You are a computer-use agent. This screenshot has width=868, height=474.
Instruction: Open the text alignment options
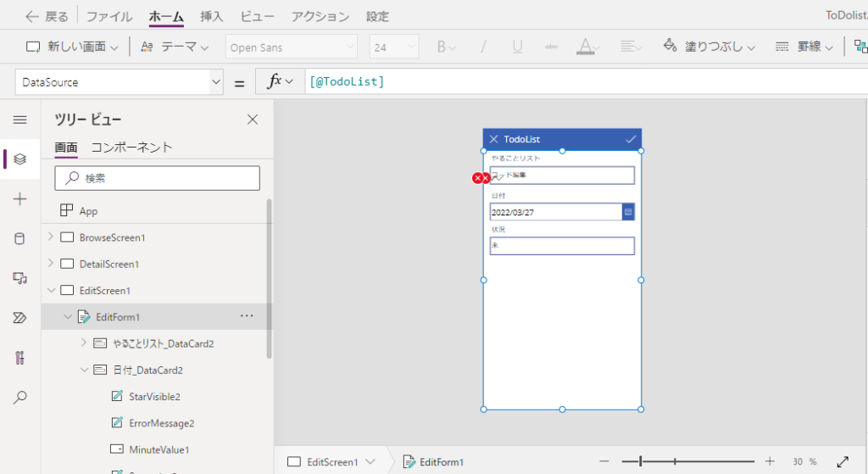[x=631, y=47]
